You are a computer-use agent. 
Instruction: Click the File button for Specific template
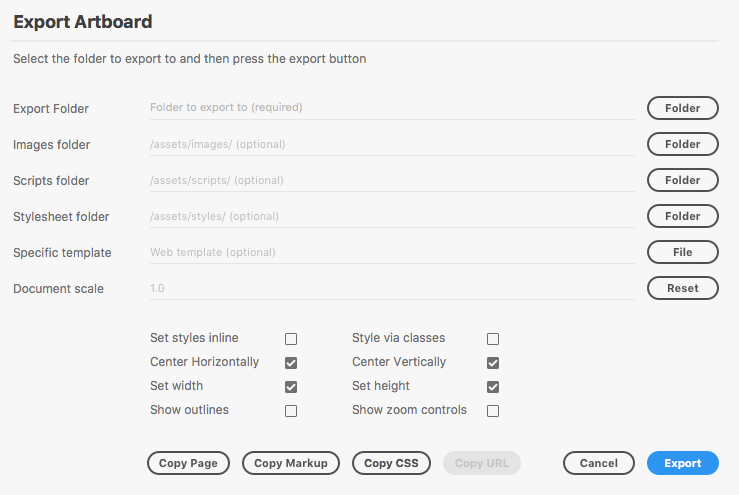682,252
